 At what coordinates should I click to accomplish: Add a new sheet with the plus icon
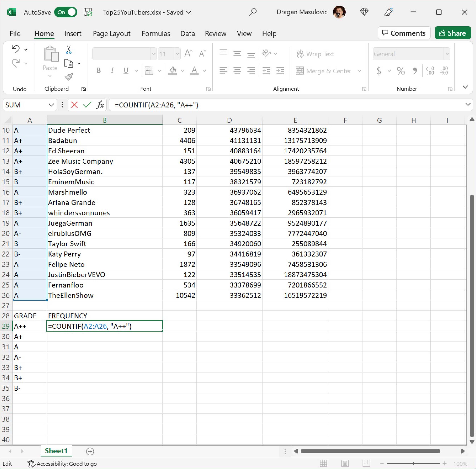click(x=90, y=451)
